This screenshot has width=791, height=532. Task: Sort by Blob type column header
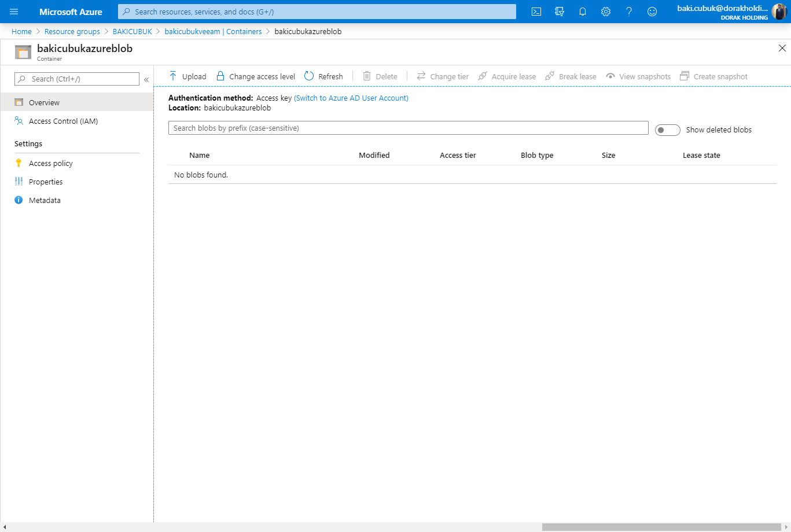pyautogui.click(x=537, y=155)
